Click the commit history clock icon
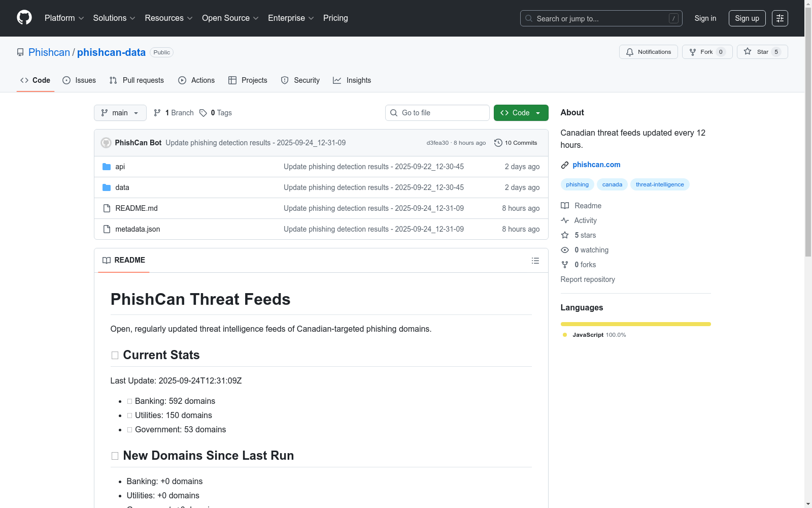This screenshot has height=508, width=812. point(498,143)
